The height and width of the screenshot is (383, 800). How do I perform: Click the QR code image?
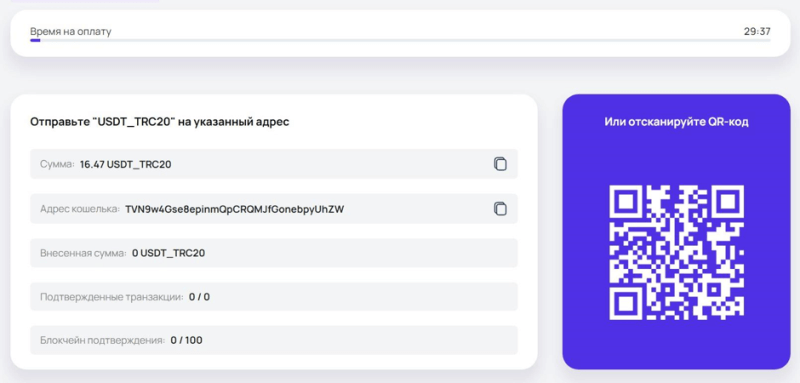676,252
